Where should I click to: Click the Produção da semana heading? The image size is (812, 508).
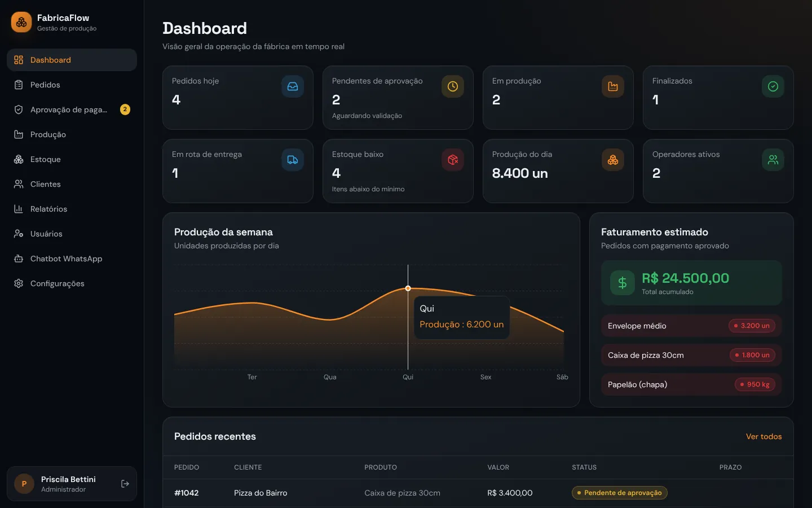(223, 232)
